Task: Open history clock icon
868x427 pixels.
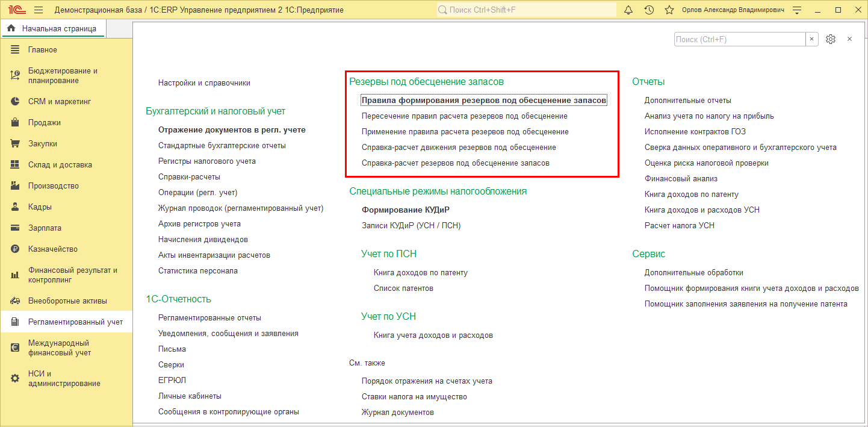Action: coord(649,10)
